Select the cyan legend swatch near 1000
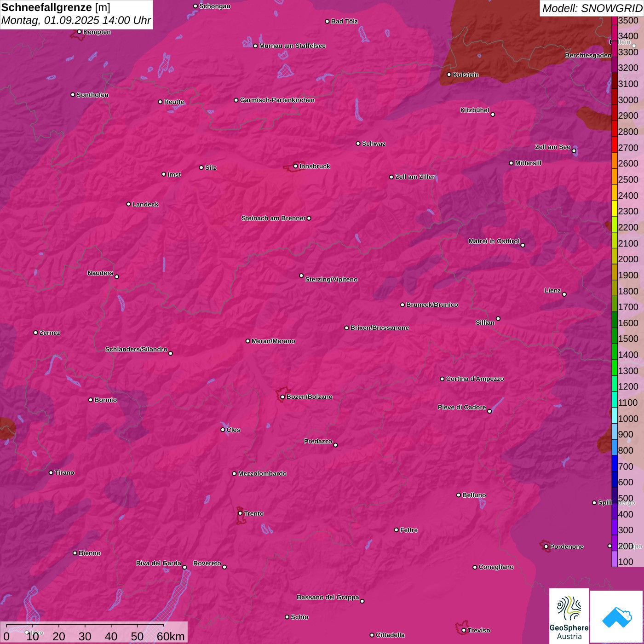Screen dimensions: 644x644 pyautogui.click(x=615, y=415)
